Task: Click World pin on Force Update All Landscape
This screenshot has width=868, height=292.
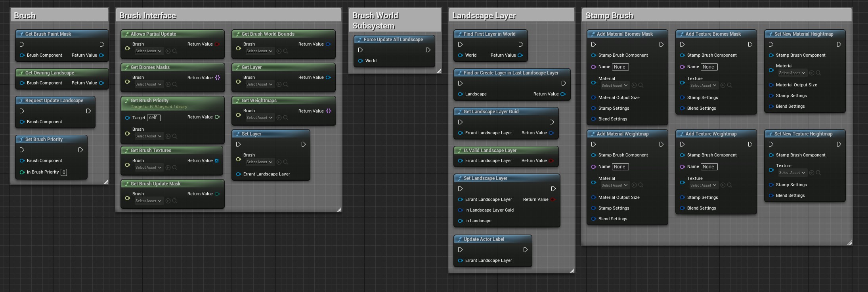Action: (361, 61)
